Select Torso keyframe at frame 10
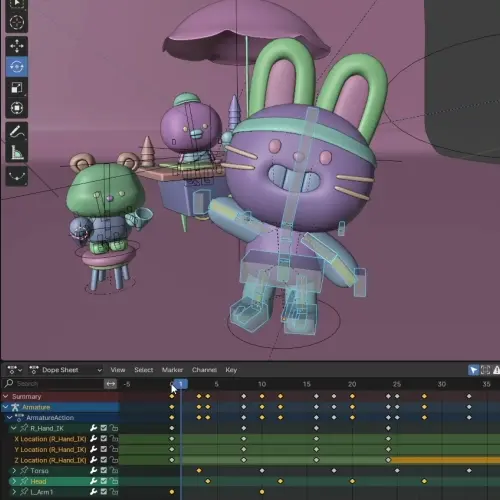The height and width of the screenshot is (500, 500). pos(262,471)
